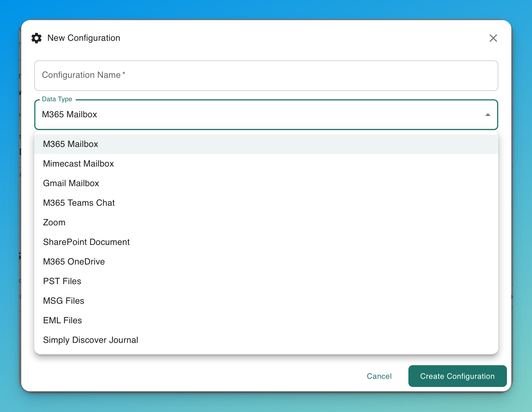Pick MSG Files from the list
The height and width of the screenshot is (412, 532).
(63, 301)
